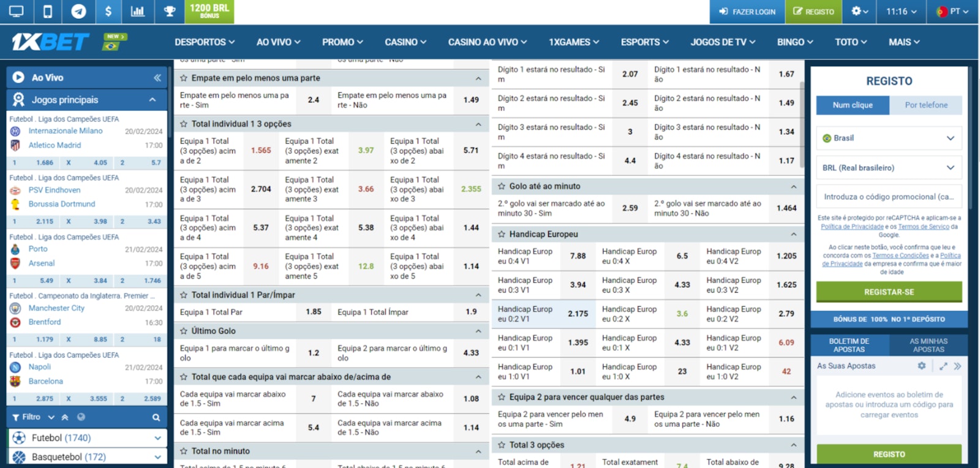Click the trophy results icon
Image resolution: width=980 pixels, height=468 pixels.
click(x=170, y=12)
